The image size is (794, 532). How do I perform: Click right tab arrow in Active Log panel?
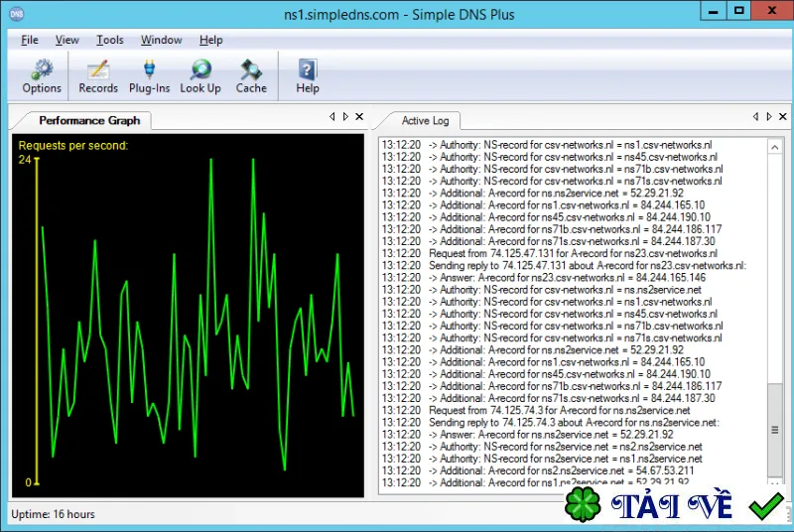[x=768, y=116]
